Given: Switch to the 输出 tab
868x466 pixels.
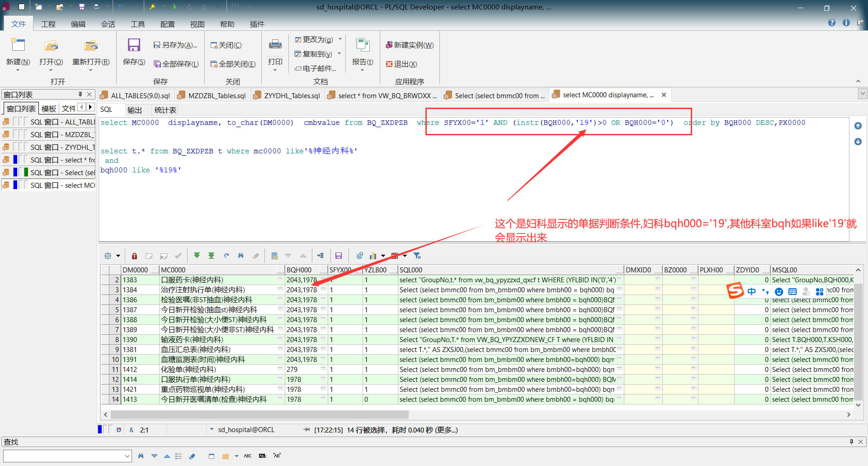Looking at the screenshot, I should (135, 110).
